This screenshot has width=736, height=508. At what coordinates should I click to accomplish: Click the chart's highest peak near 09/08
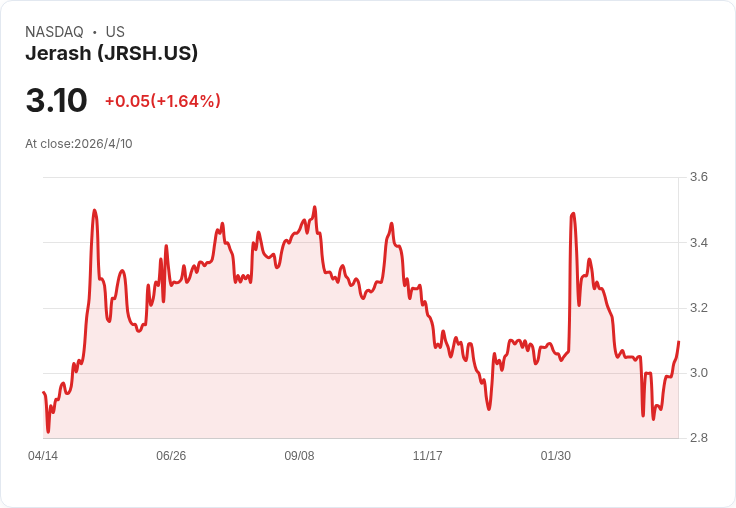[315, 208]
